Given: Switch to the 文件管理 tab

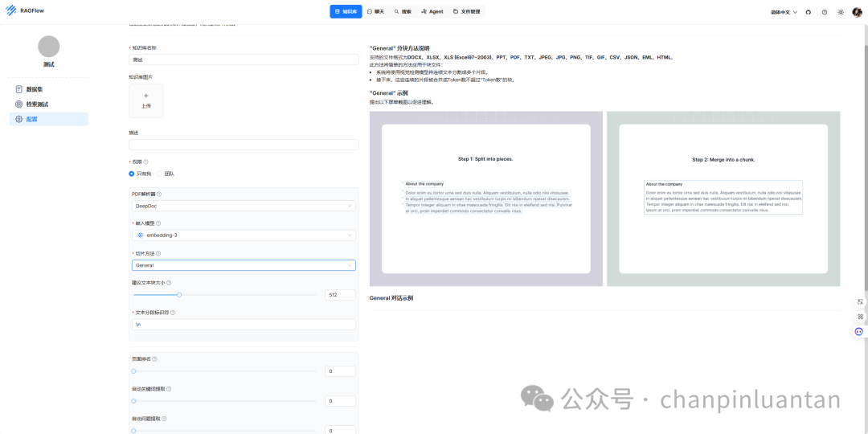Looking at the screenshot, I should click(467, 11).
